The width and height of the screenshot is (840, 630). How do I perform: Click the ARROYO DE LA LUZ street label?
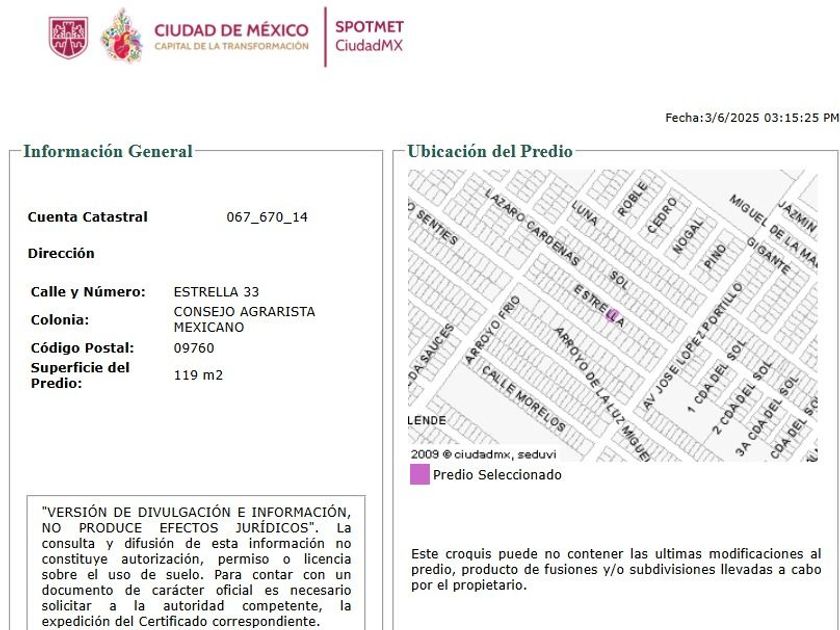coord(592,376)
